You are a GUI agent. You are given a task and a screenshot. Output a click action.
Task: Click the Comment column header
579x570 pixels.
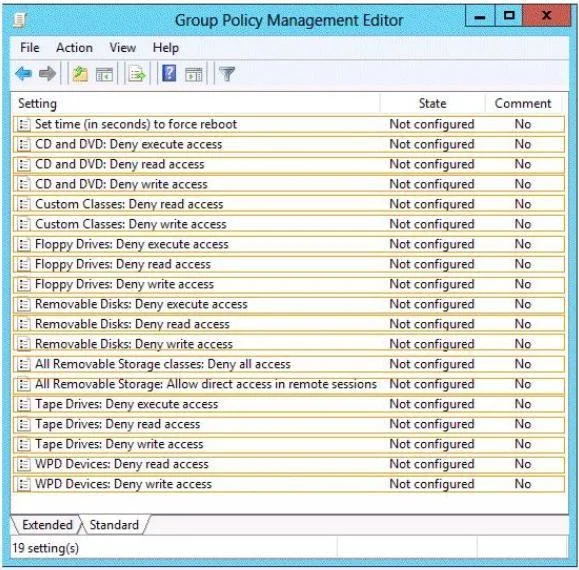click(x=523, y=103)
